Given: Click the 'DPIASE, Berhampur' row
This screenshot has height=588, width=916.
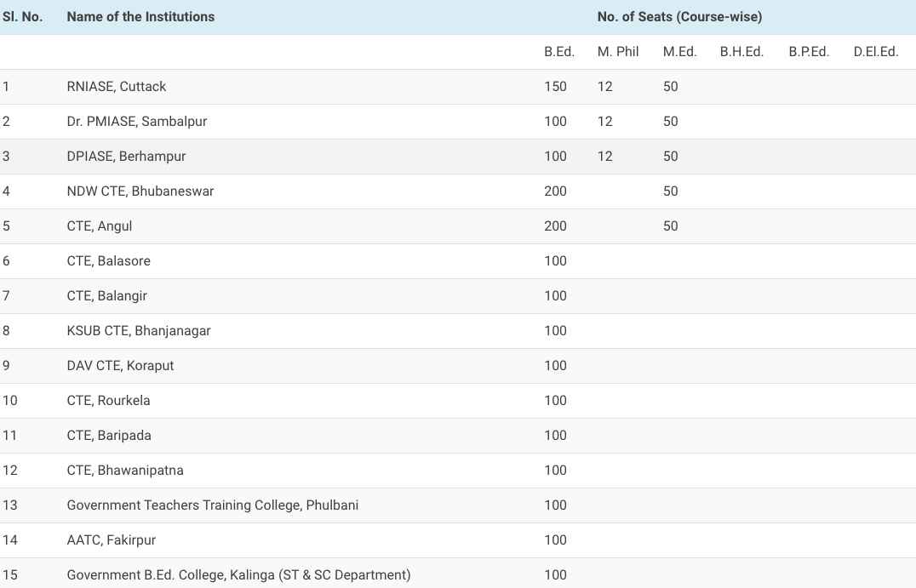Looking at the screenshot, I should tap(126, 157).
